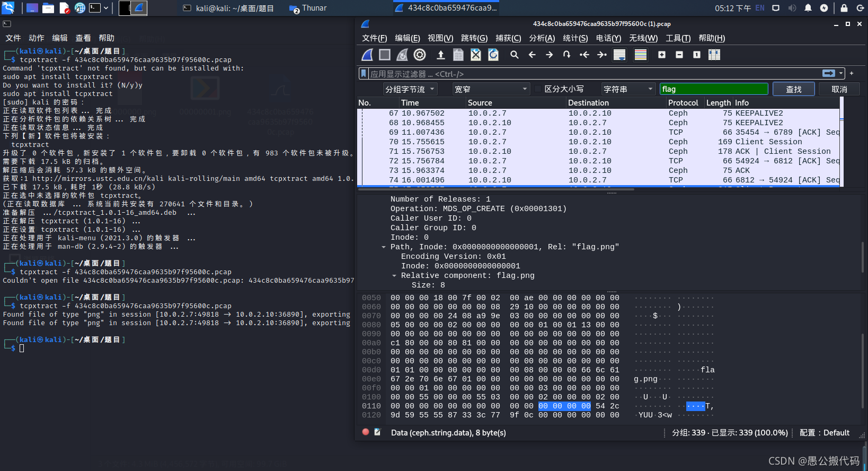Collapse the Path, Inode tree node
The image size is (868, 471).
[x=384, y=247]
